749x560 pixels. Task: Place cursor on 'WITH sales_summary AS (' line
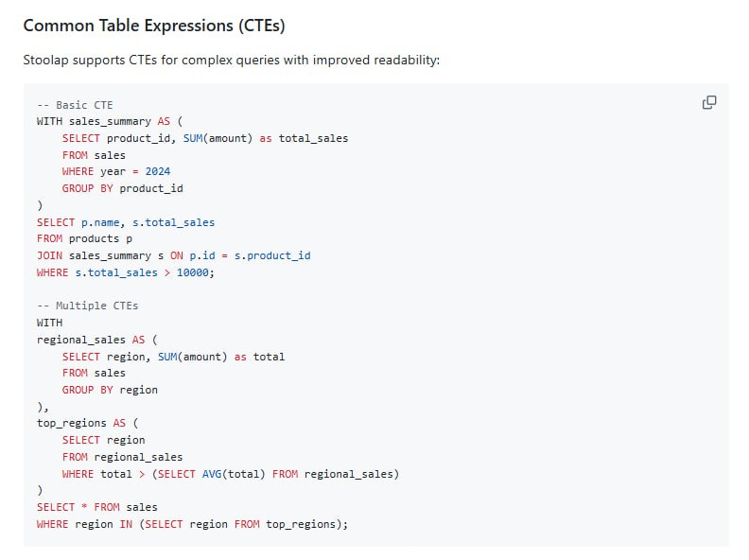pyautogui.click(x=108, y=121)
